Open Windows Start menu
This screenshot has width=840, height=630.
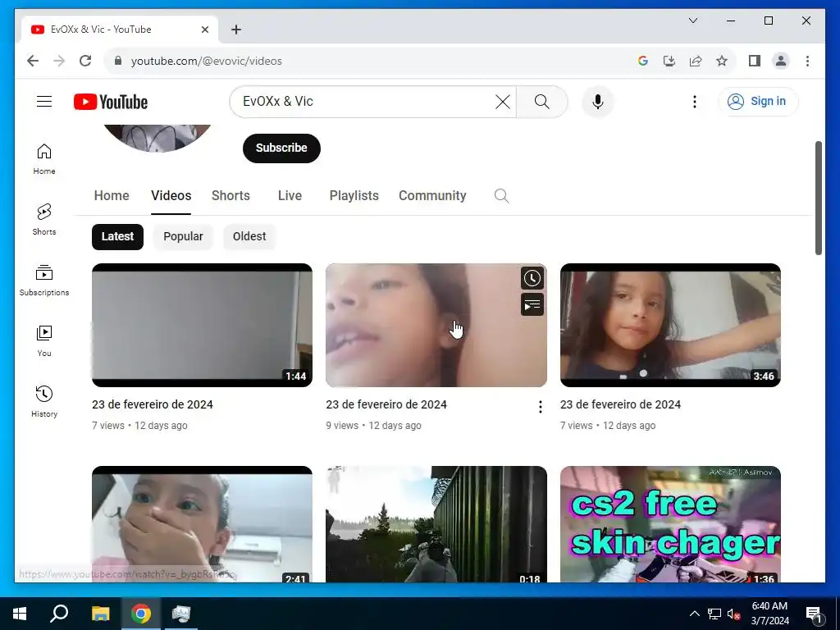click(x=20, y=614)
